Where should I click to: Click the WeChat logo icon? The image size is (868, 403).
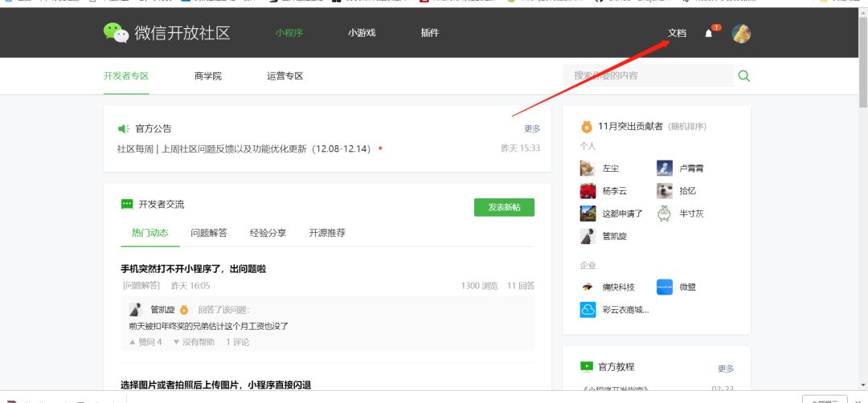point(117,33)
